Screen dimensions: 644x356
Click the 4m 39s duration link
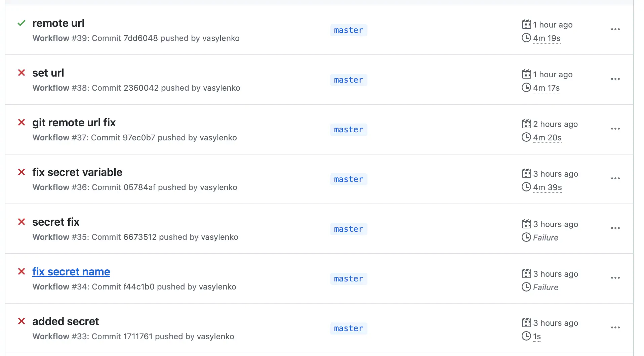(547, 187)
